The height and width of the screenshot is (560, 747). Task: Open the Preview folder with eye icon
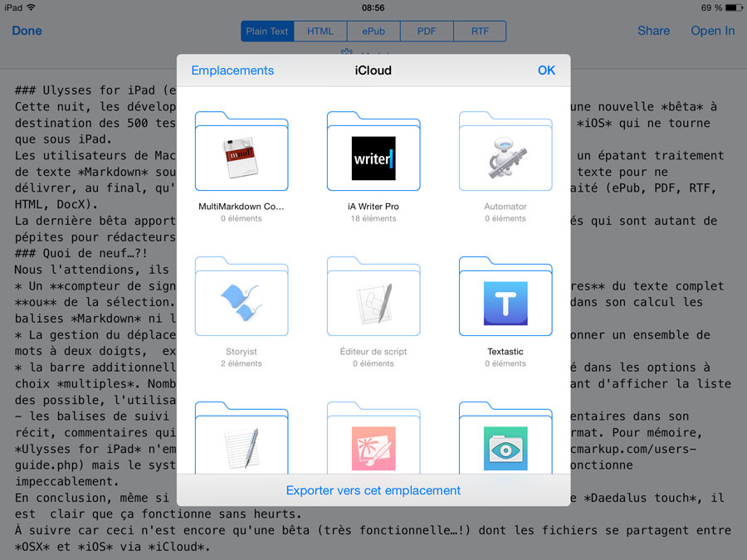[x=505, y=438]
